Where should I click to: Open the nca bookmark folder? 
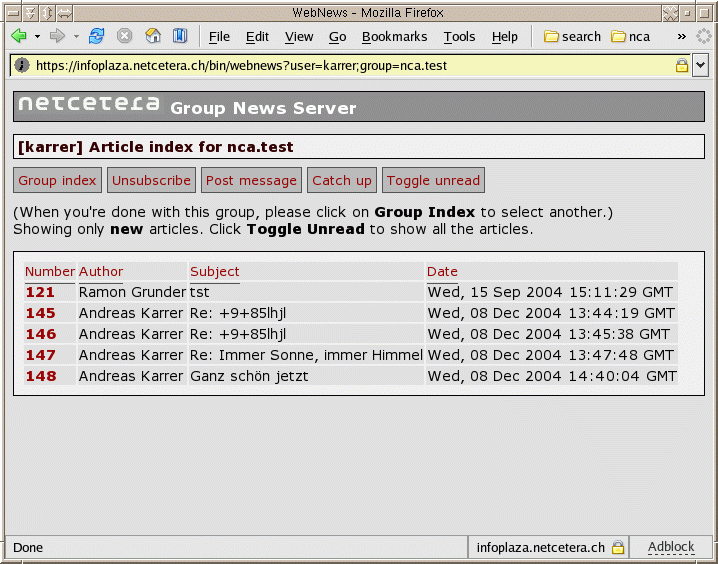(x=630, y=37)
